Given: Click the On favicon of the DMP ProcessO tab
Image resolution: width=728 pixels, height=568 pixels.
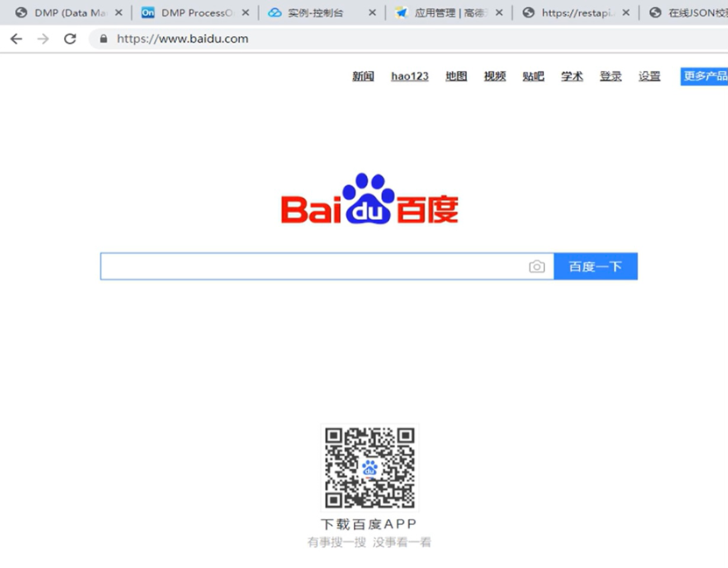Looking at the screenshot, I should (x=148, y=12).
